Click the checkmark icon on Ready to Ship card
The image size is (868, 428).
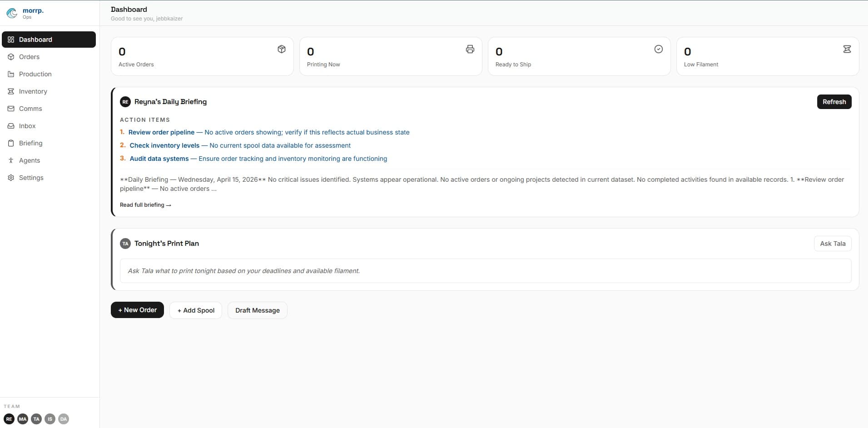(659, 49)
